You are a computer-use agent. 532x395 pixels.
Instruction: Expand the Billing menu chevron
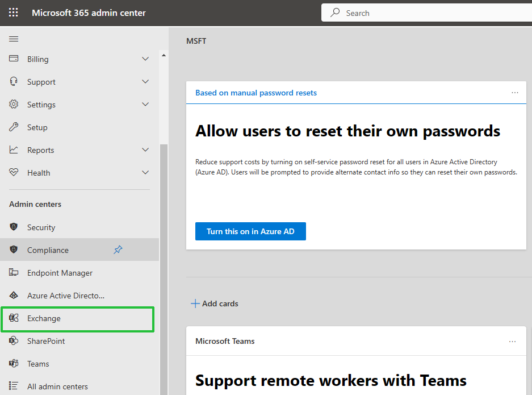[x=145, y=59]
